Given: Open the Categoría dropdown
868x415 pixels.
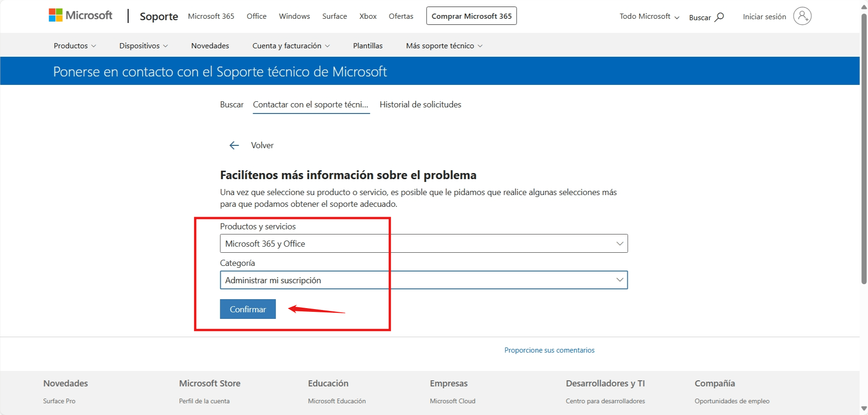Looking at the screenshot, I should 424,280.
